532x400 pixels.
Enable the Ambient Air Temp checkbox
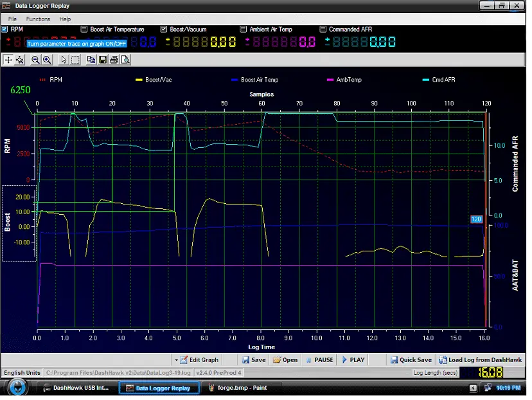[244, 30]
